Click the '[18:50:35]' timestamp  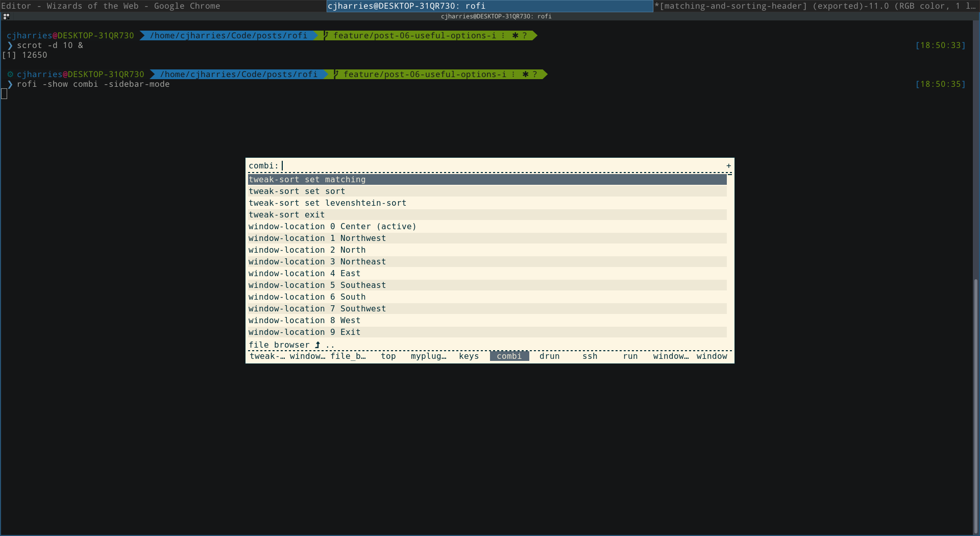(x=940, y=84)
